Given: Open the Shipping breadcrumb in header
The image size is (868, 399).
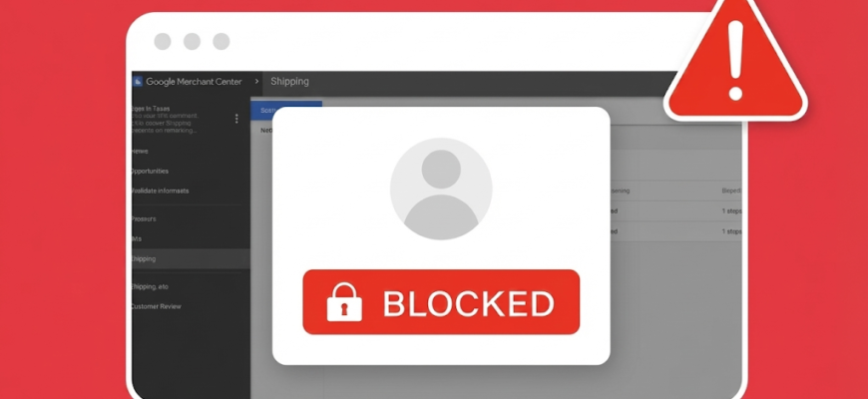Looking at the screenshot, I should click(x=289, y=82).
